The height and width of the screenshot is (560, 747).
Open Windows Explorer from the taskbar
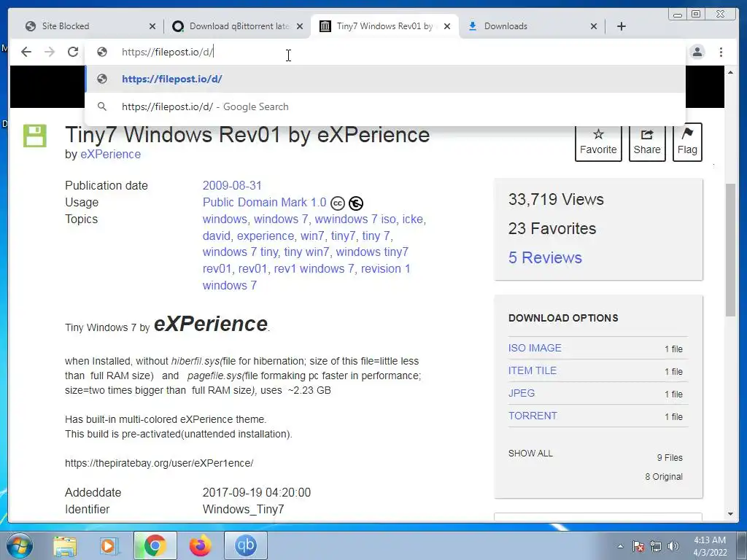pyautogui.click(x=65, y=545)
